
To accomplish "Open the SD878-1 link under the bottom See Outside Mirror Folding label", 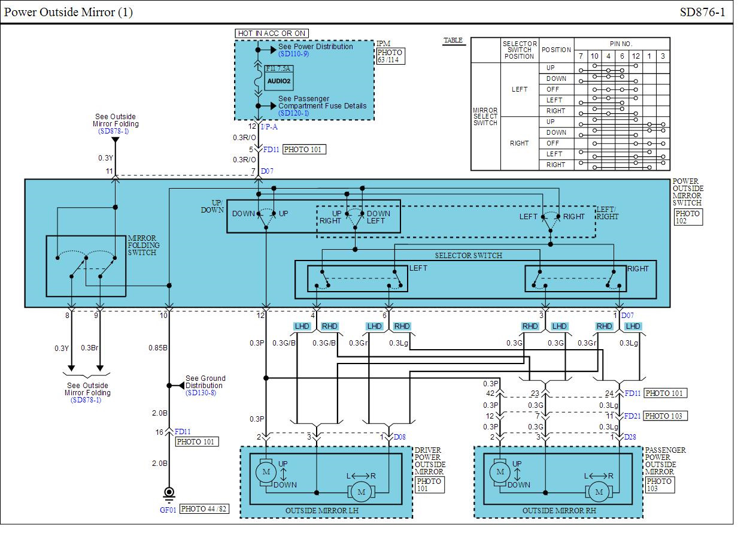I will click(x=86, y=400).
